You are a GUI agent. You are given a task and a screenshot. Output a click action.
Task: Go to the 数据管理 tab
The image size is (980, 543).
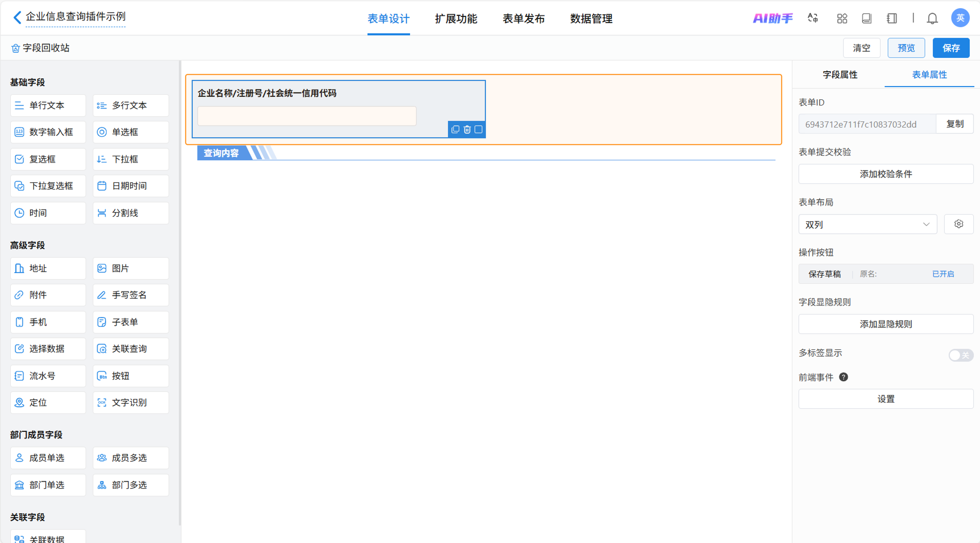pos(591,18)
